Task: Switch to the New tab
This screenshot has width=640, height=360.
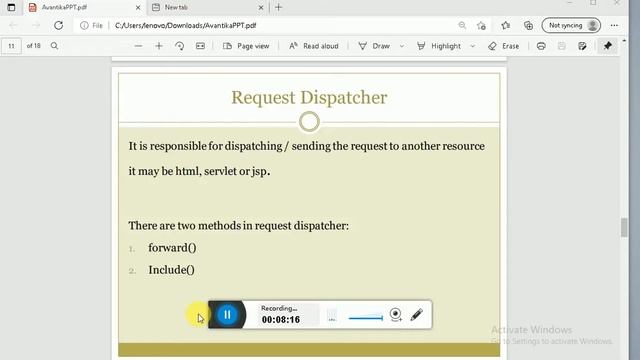Action: pos(207,7)
